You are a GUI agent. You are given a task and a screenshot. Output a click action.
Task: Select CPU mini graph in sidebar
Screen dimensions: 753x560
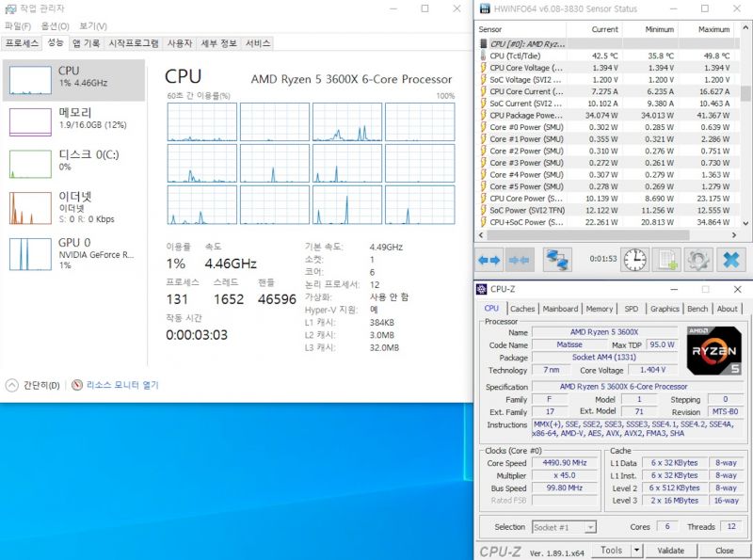coord(30,80)
